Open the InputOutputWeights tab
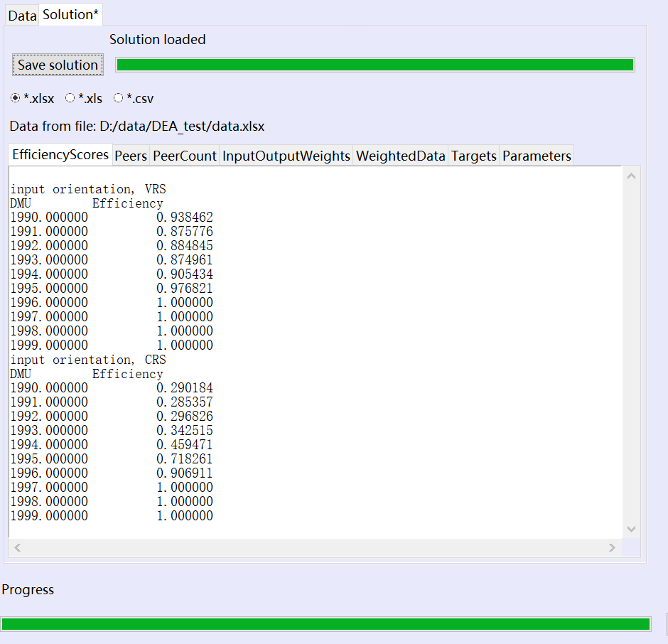Image resolution: width=668 pixels, height=644 pixels. 286,156
